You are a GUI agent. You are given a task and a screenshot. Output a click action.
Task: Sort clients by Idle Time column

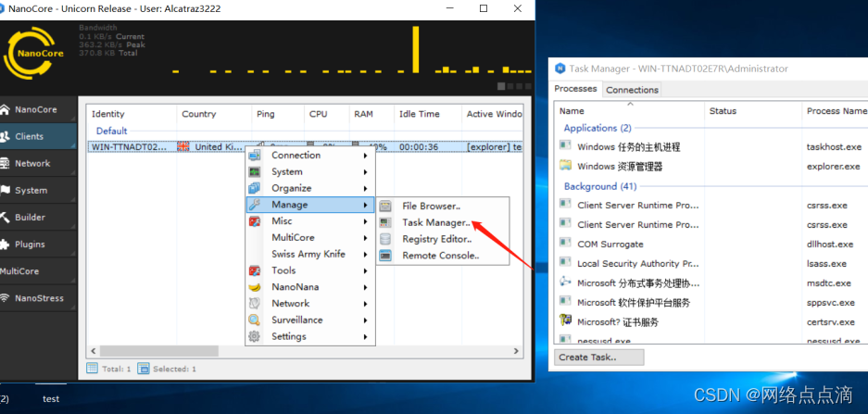tap(428, 114)
